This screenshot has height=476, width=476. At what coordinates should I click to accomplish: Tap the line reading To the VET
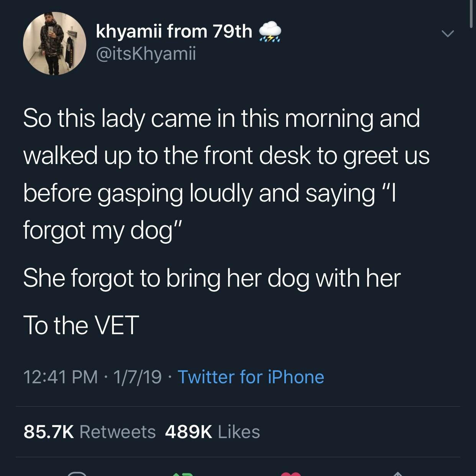tap(81, 325)
